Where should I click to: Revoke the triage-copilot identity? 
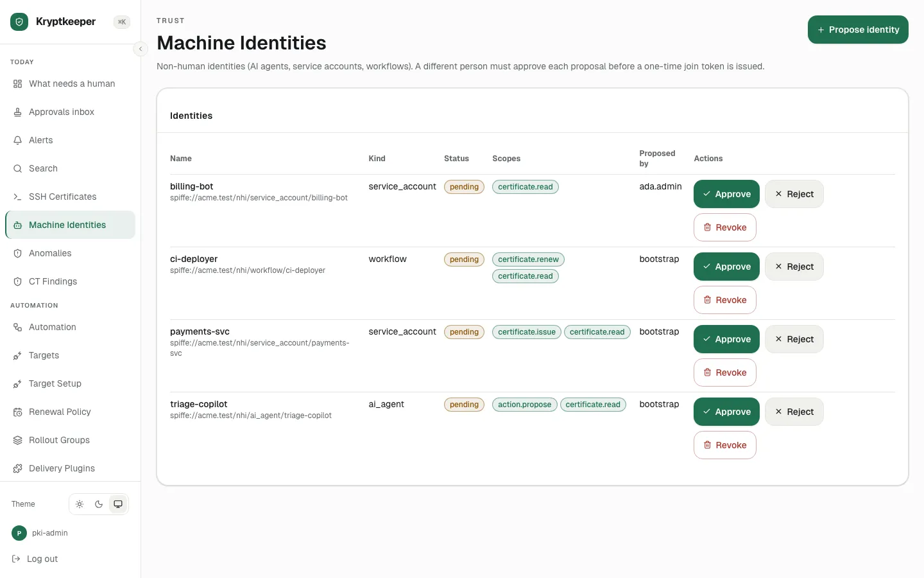pyautogui.click(x=725, y=445)
